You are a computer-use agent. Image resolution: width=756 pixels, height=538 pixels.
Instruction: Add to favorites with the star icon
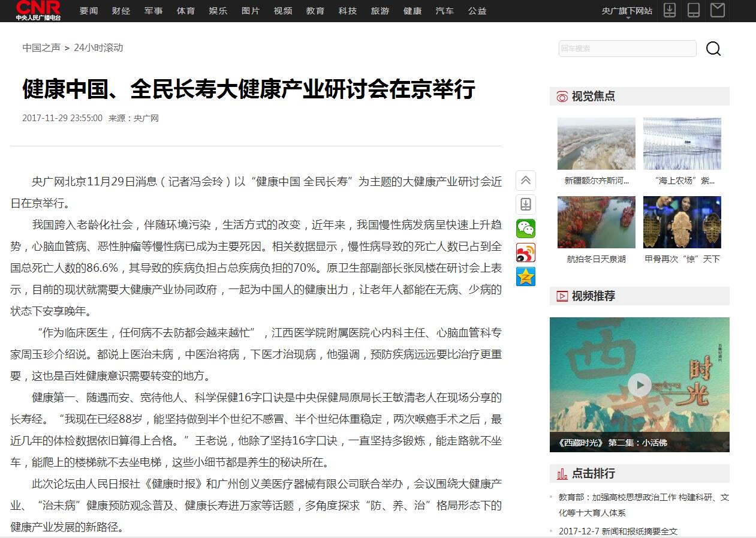pyautogui.click(x=526, y=276)
